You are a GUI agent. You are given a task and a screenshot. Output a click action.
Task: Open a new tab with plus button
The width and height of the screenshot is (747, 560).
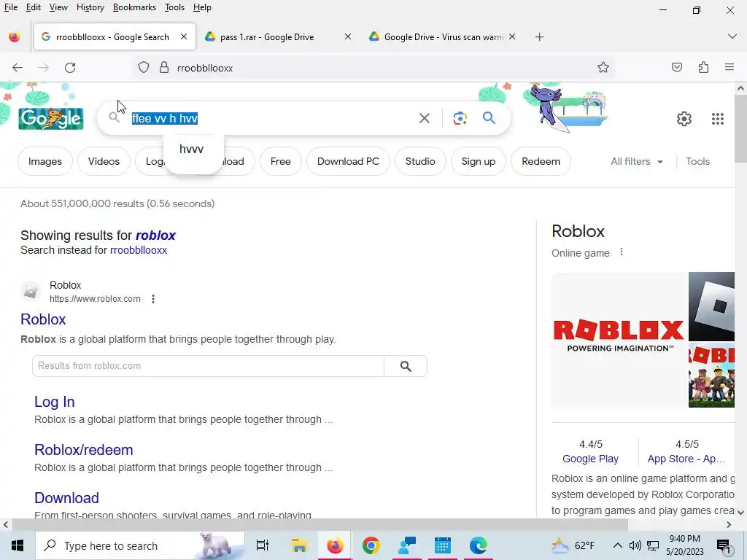(x=539, y=37)
